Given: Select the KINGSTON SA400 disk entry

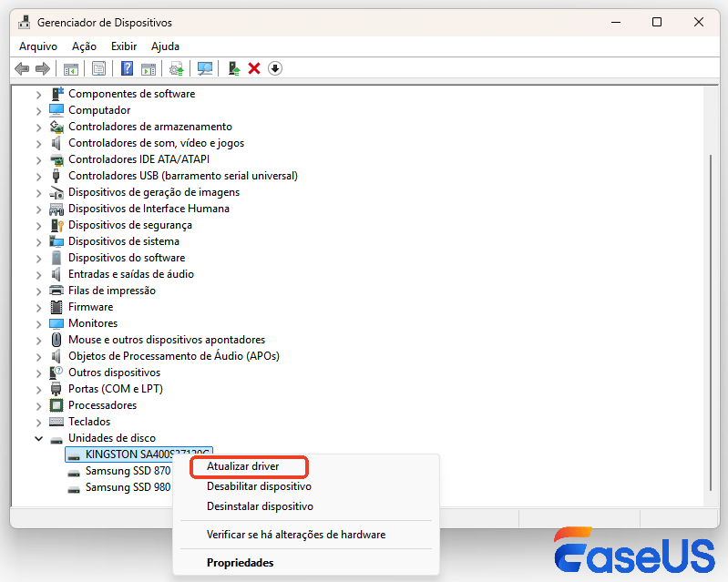Looking at the screenshot, I should pos(138,454).
